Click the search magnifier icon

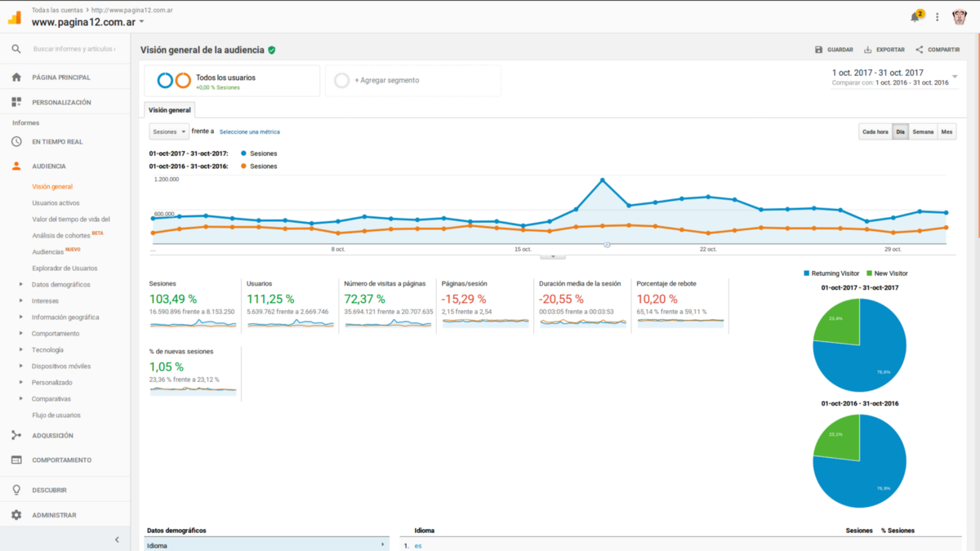[16, 49]
